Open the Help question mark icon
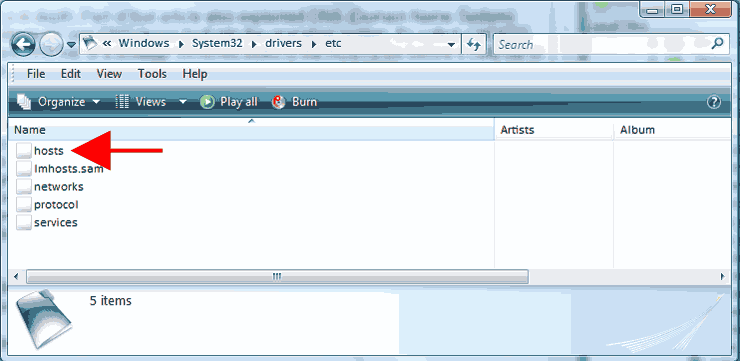This screenshot has height=361, width=740. (714, 102)
